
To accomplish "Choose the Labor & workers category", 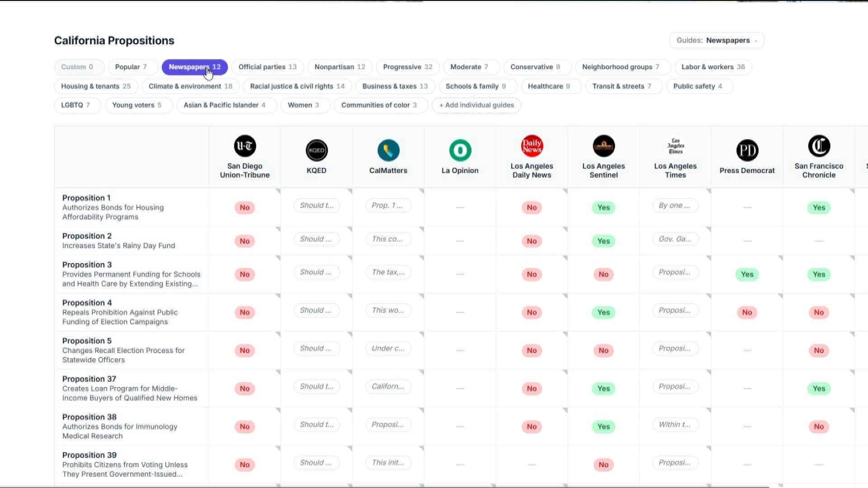I will (713, 67).
